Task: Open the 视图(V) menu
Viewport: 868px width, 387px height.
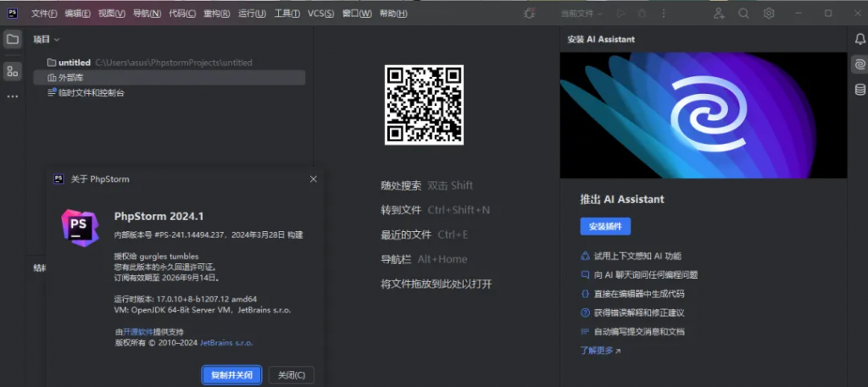Action: [x=112, y=14]
